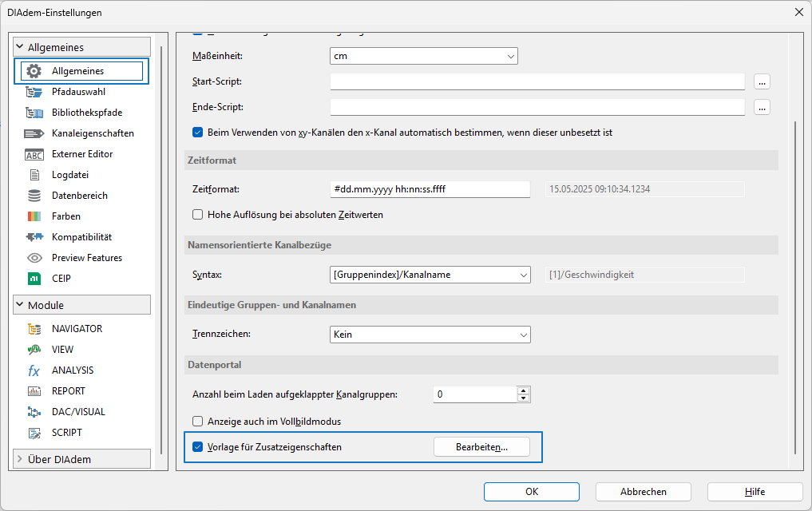Open the Syntax combo box
This screenshot has height=511, width=812.
(x=430, y=275)
